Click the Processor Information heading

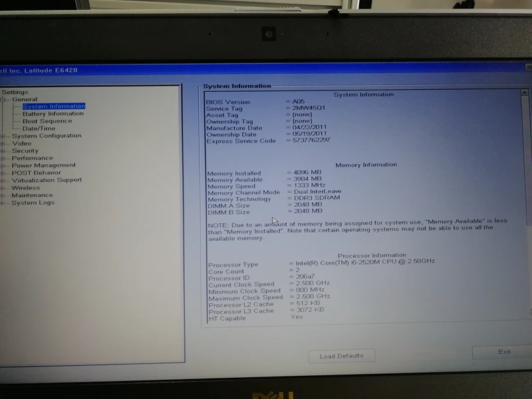(x=372, y=255)
